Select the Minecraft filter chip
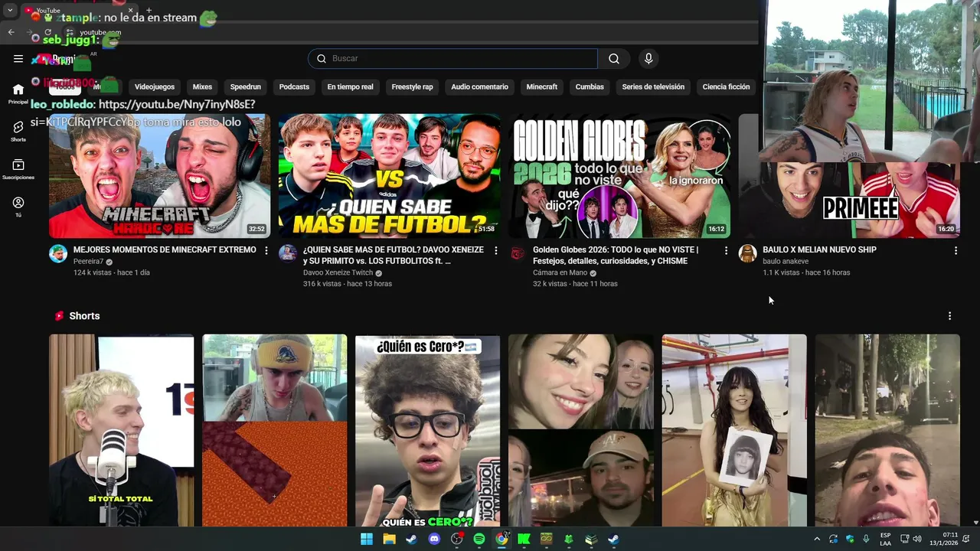Image resolution: width=980 pixels, height=551 pixels. point(542,87)
